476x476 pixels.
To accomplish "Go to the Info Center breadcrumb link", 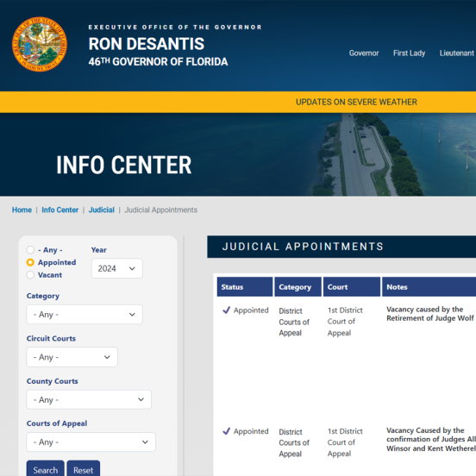I will tap(60, 210).
